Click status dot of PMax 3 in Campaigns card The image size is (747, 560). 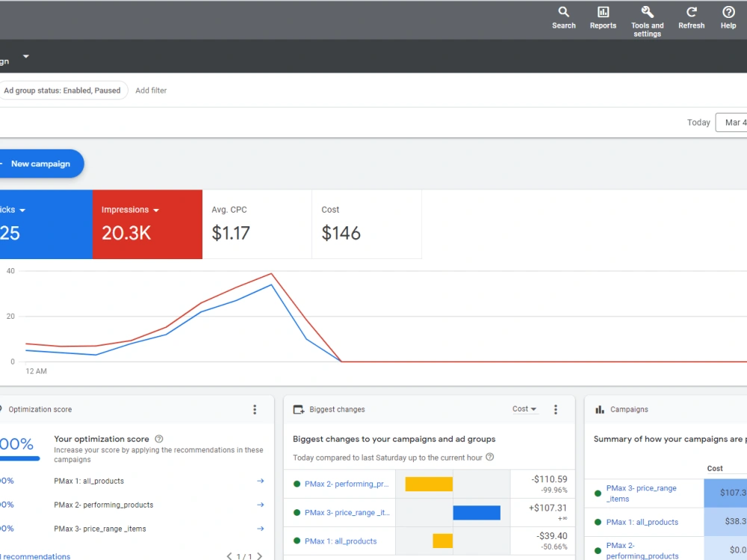coord(598,494)
